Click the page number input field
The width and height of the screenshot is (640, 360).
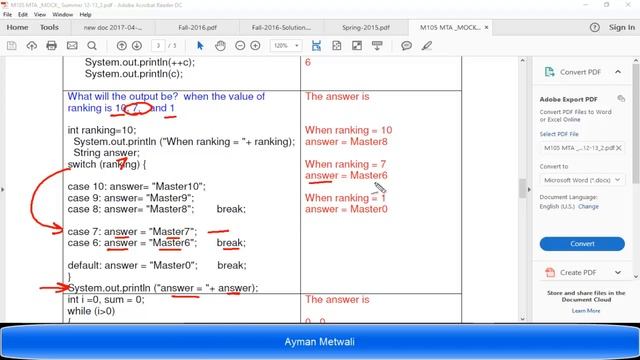158,46
